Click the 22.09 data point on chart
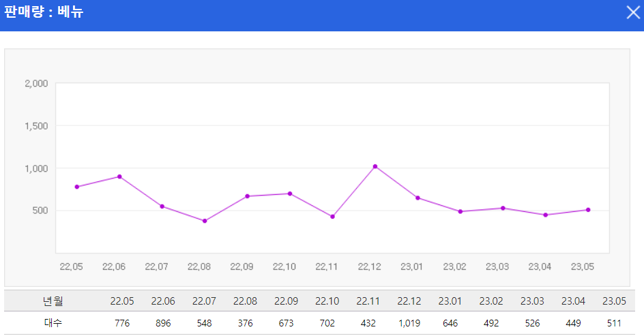The height and width of the screenshot is (336, 644). (x=247, y=196)
